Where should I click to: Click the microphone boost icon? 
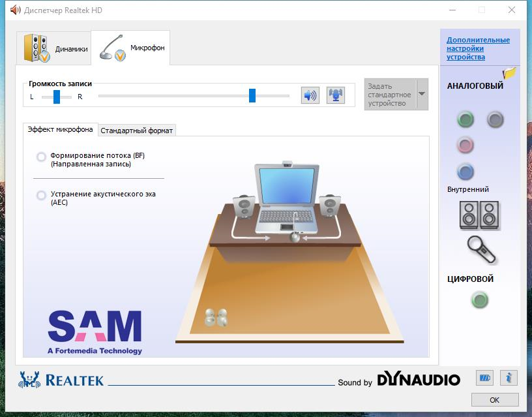(336, 95)
